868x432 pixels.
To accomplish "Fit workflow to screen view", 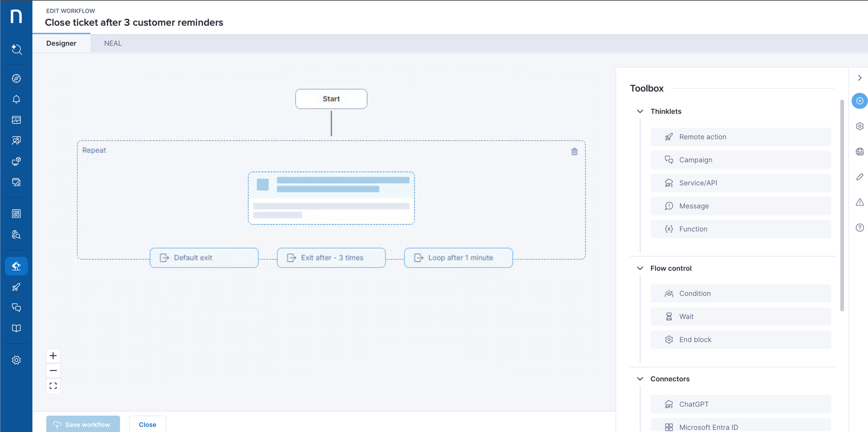I will pyautogui.click(x=53, y=386).
